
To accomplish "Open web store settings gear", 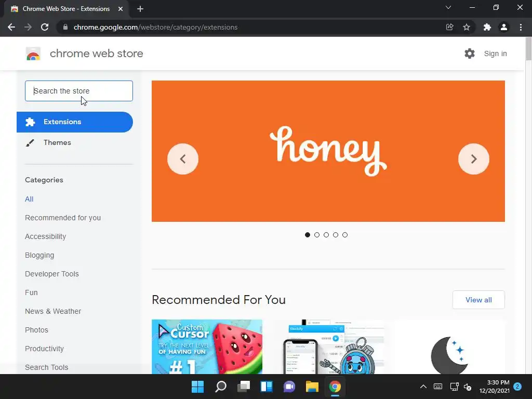I will [470, 54].
